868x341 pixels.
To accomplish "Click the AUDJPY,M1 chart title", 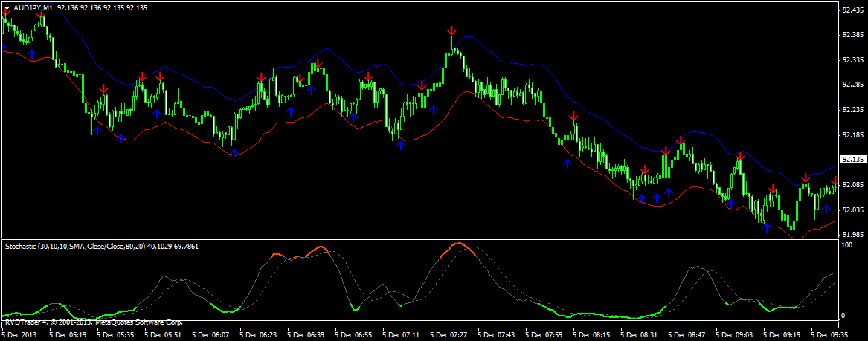I will coord(33,8).
